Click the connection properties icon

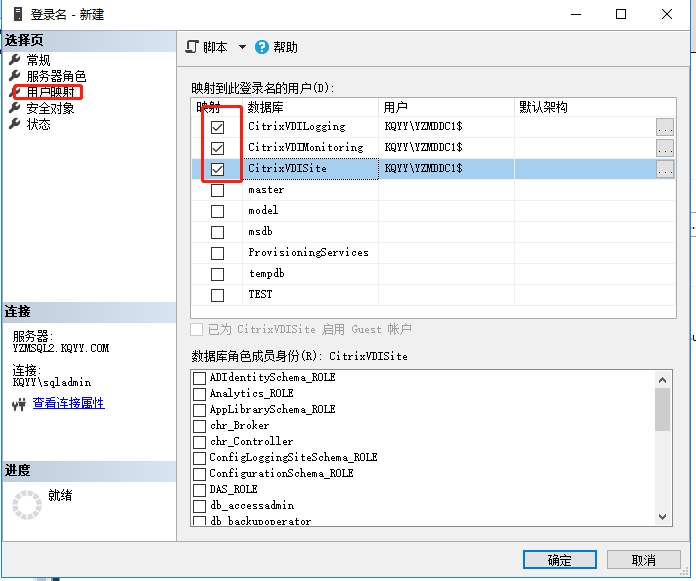click(x=19, y=404)
